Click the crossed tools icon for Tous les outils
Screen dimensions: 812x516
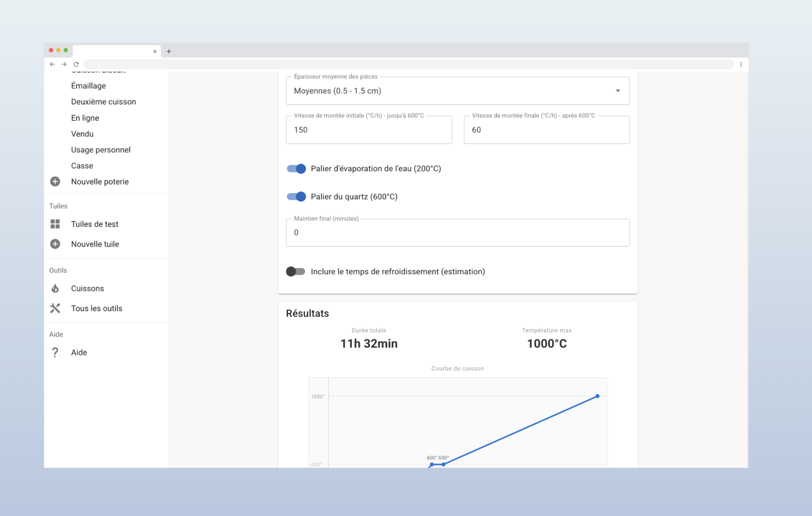pyautogui.click(x=55, y=308)
